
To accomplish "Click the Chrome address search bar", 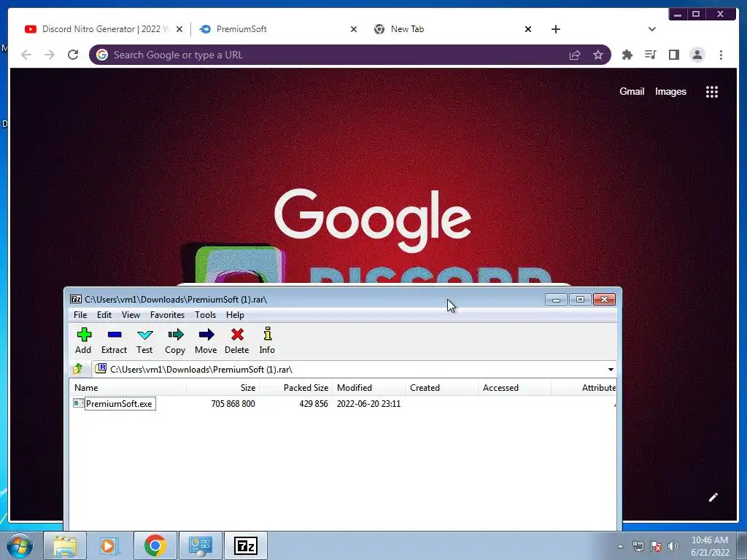I will pyautogui.click(x=349, y=55).
